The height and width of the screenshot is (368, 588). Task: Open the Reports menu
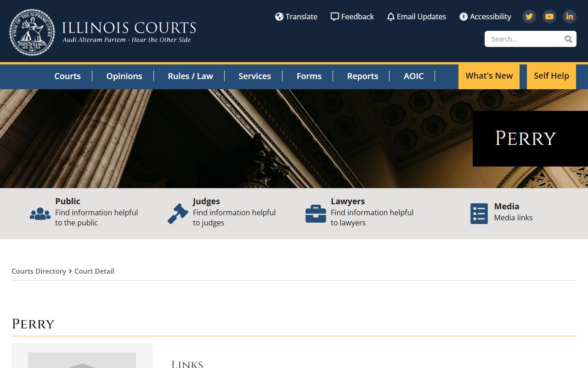click(362, 76)
